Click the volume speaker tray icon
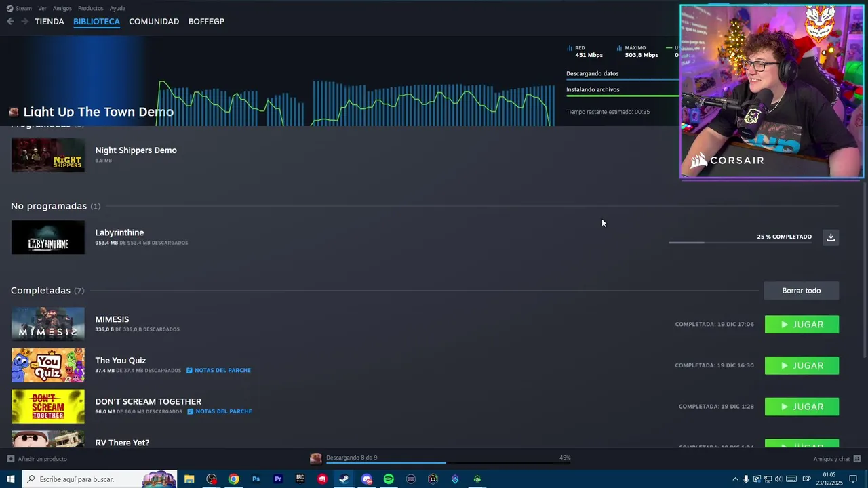 pyautogui.click(x=778, y=479)
